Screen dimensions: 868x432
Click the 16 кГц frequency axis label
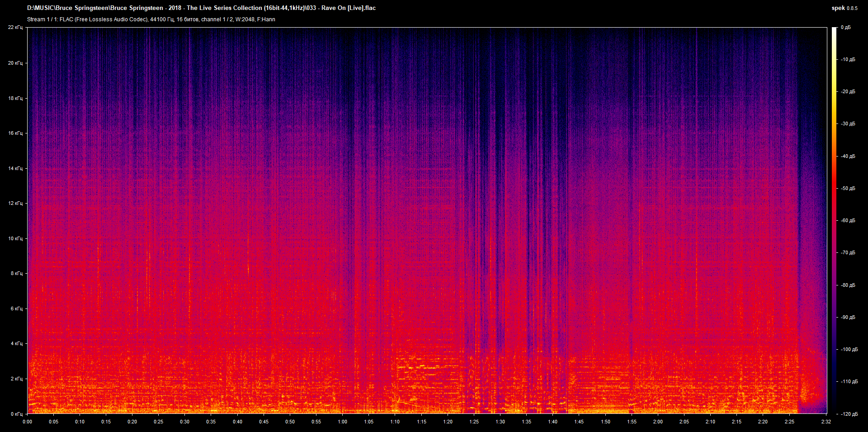click(x=15, y=133)
